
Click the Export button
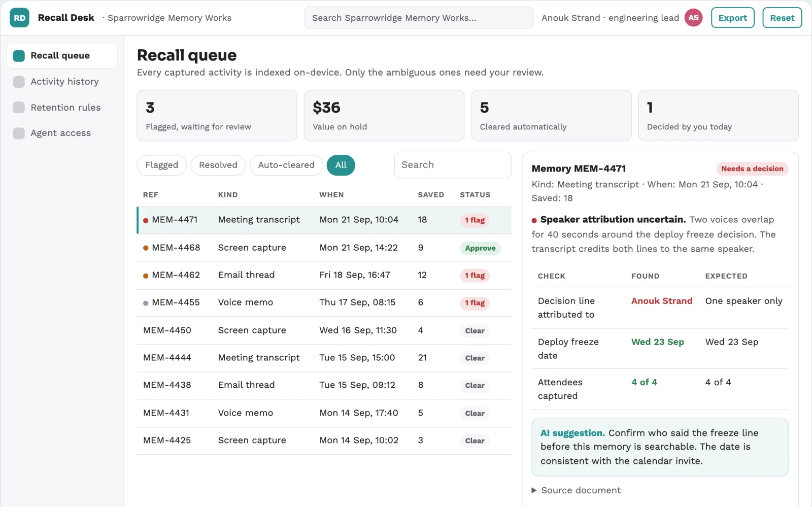tap(733, 18)
